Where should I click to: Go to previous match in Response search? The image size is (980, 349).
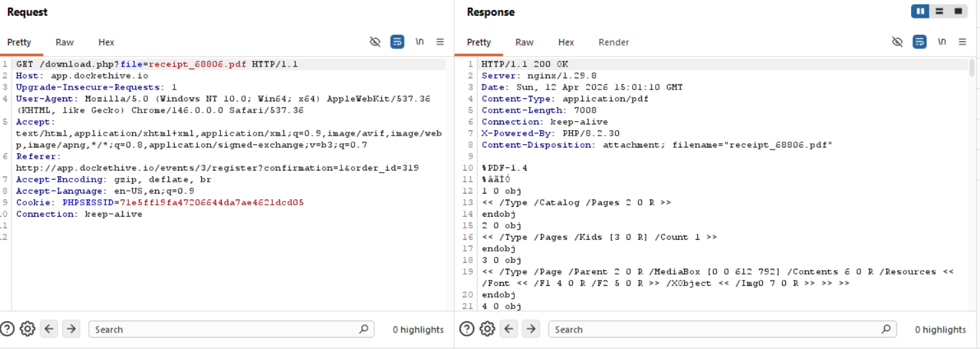509,329
